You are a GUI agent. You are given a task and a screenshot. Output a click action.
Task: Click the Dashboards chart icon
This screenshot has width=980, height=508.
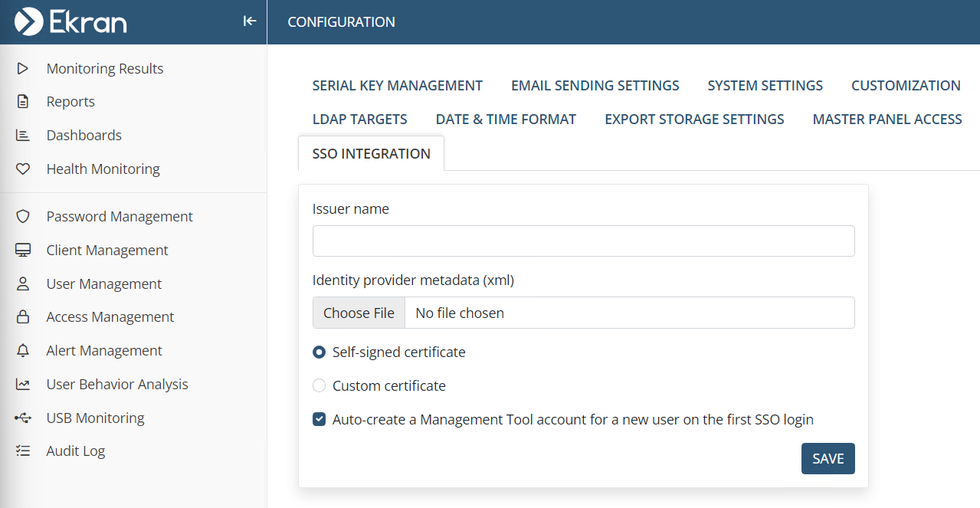coord(23,136)
